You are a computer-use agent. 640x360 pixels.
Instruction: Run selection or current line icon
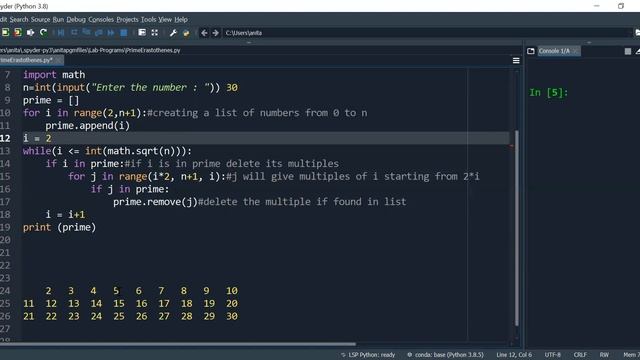(x=31, y=33)
